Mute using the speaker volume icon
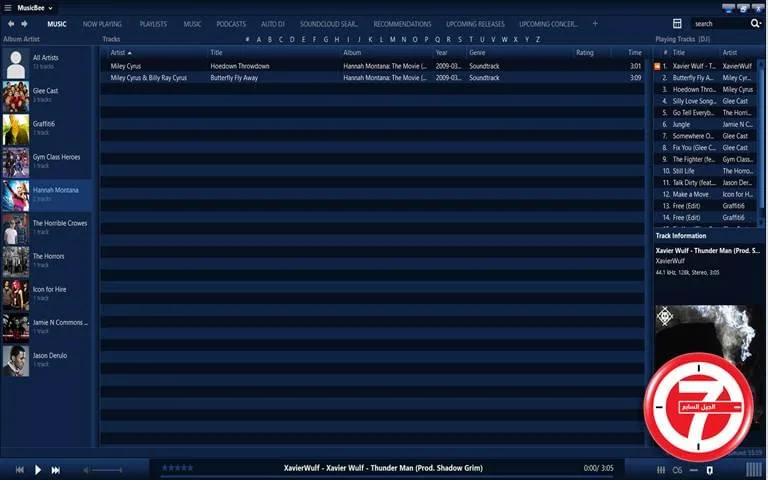 tap(86, 470)
